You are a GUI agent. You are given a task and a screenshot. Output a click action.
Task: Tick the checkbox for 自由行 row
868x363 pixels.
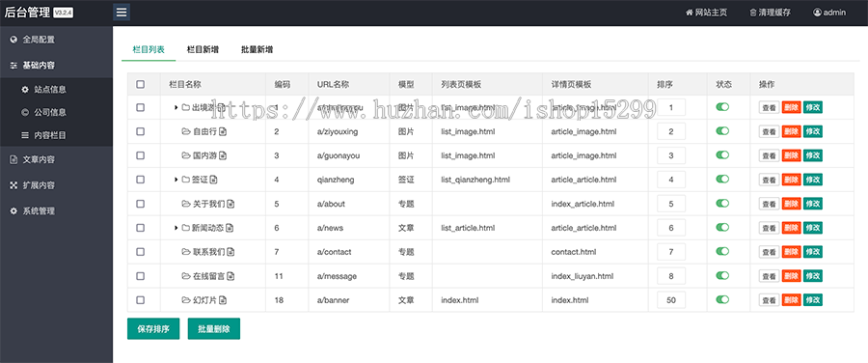click(x=141, y=131)
